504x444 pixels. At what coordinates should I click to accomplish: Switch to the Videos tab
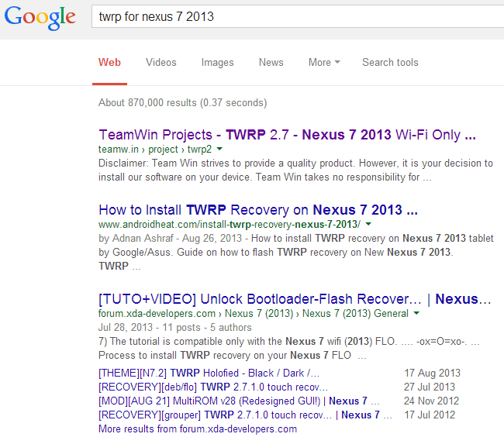161,63
